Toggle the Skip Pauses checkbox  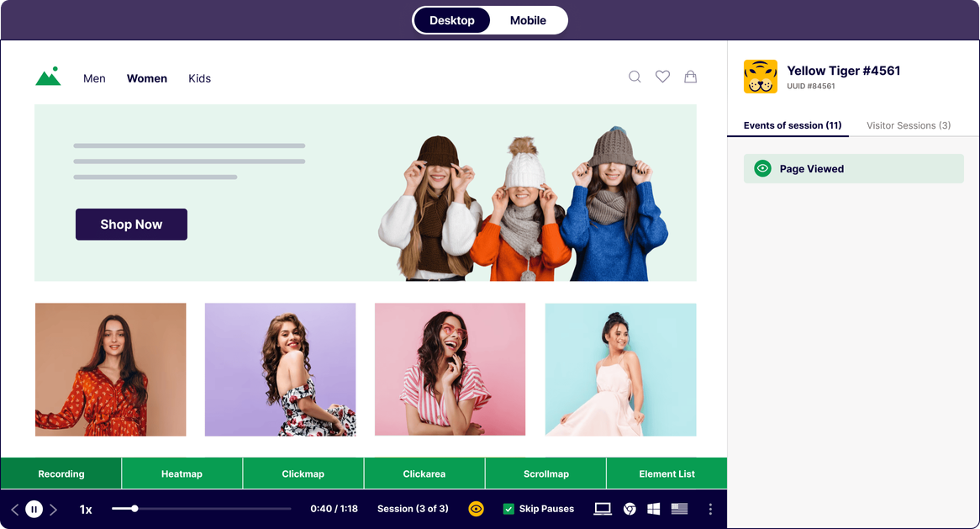pyautogui.click(x=508, y=509)
